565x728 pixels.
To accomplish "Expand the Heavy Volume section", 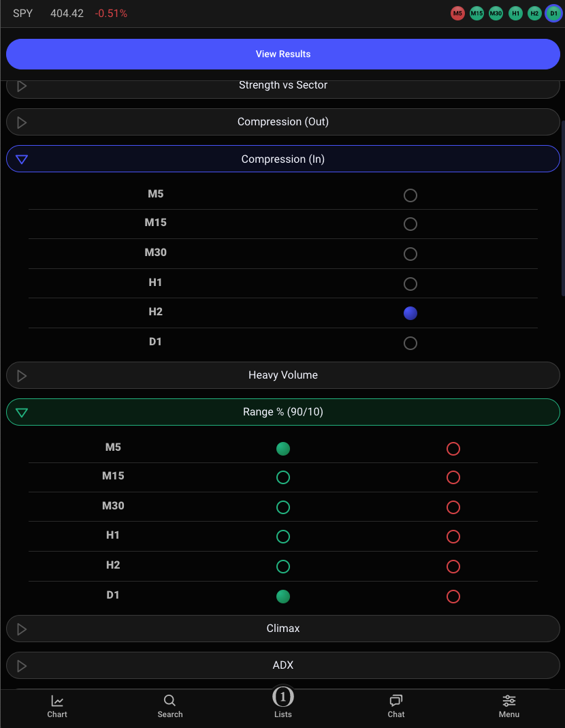I will pos(283,375).
